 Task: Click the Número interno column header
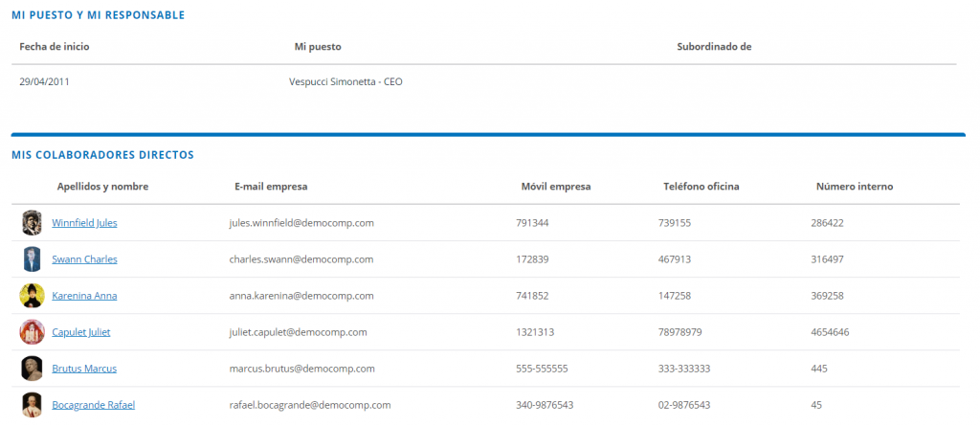coord(855,187)
